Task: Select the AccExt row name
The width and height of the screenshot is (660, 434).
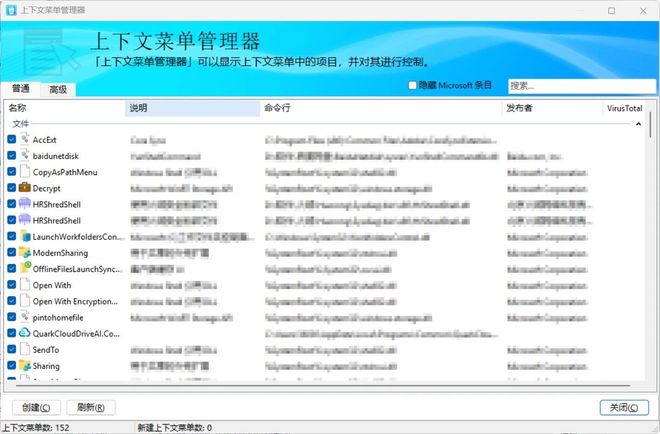Action: tap(45, 140)
